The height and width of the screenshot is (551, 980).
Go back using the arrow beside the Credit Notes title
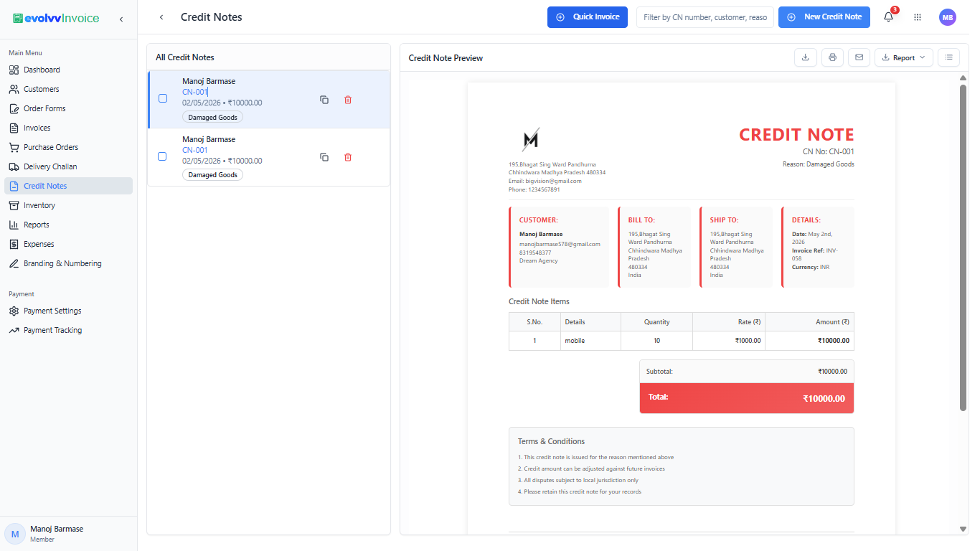coord(161,17)
